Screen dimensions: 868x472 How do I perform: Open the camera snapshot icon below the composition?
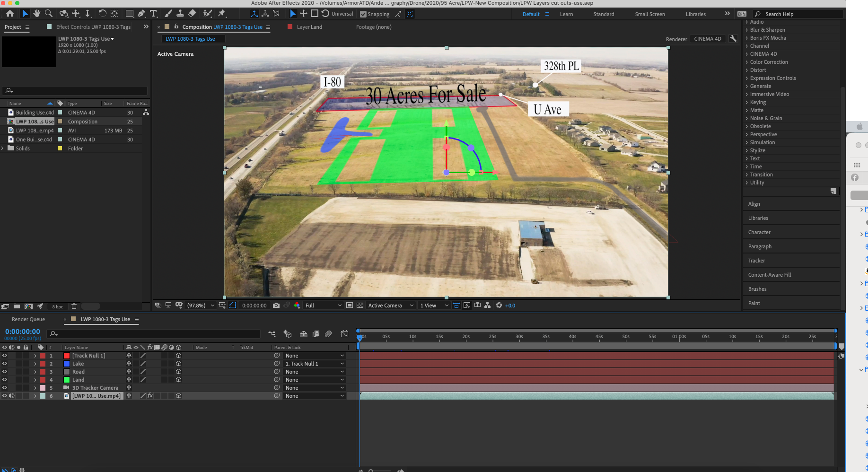pyautogui.click(x=276, y=306)
